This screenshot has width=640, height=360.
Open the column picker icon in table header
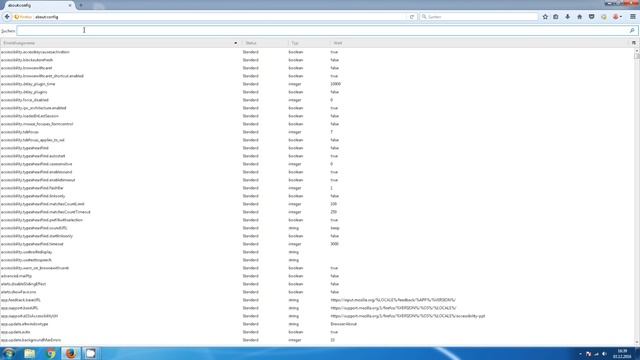633,43
